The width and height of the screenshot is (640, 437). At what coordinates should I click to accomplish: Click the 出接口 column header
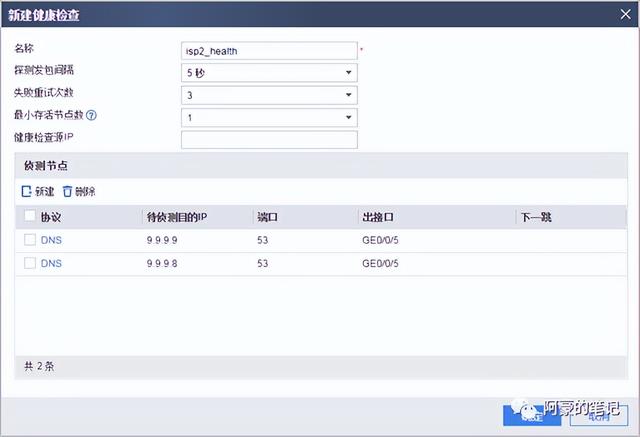coord(378,217)
